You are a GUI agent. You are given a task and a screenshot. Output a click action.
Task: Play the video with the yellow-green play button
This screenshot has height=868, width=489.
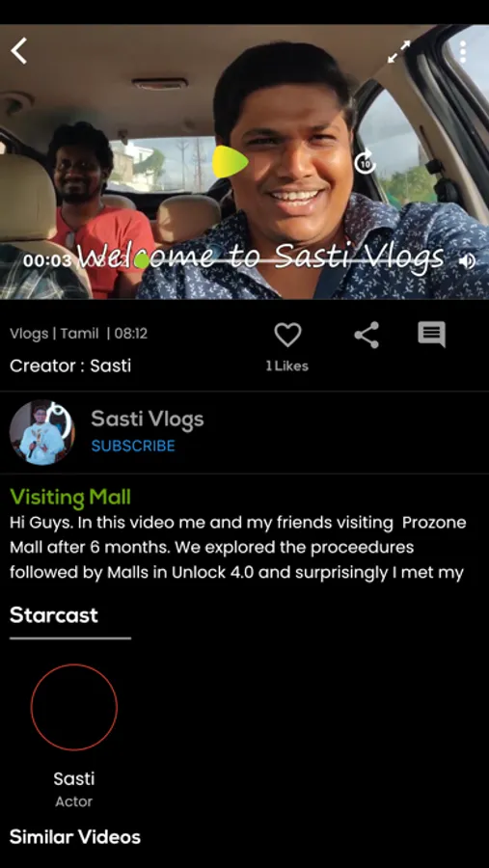pyautogui.click(x=230, y=162)
